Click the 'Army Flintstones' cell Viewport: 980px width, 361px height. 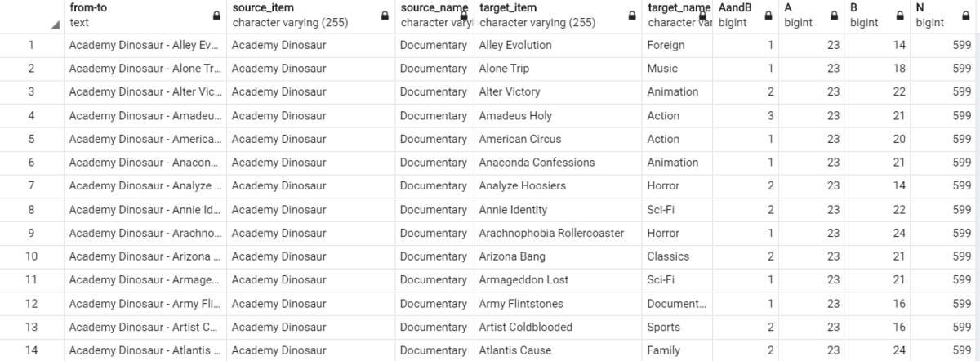[558, 304]
